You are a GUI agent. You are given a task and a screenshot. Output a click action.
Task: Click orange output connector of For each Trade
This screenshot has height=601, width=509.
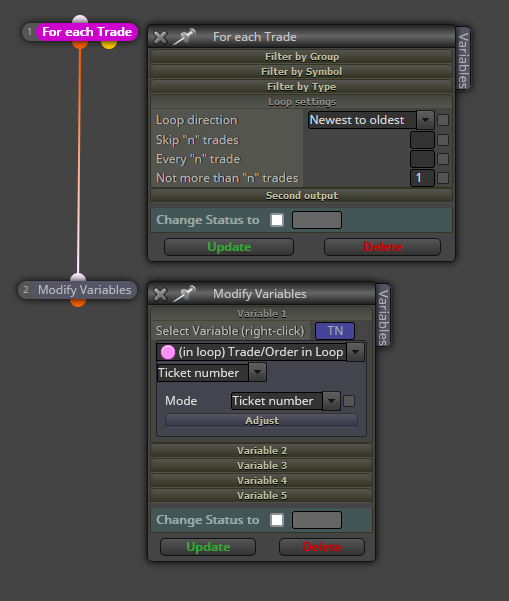tap(80, 44)
